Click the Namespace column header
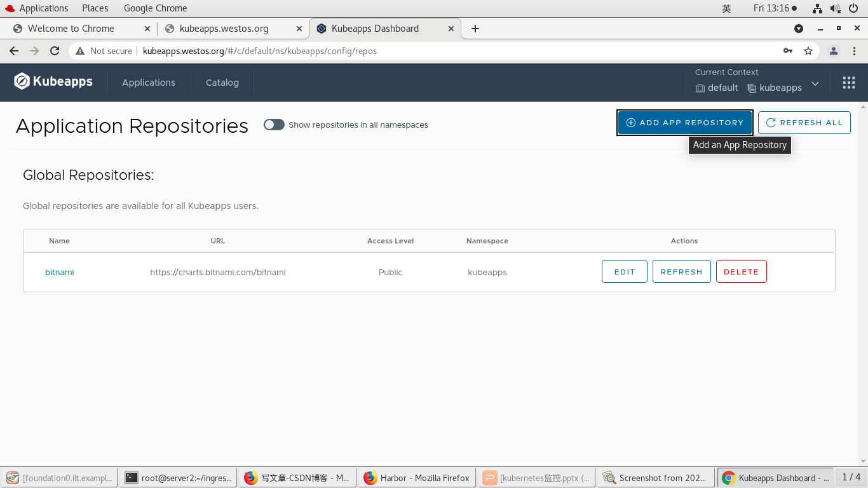This screenshot has width=868, height=488. coord(487,241)
